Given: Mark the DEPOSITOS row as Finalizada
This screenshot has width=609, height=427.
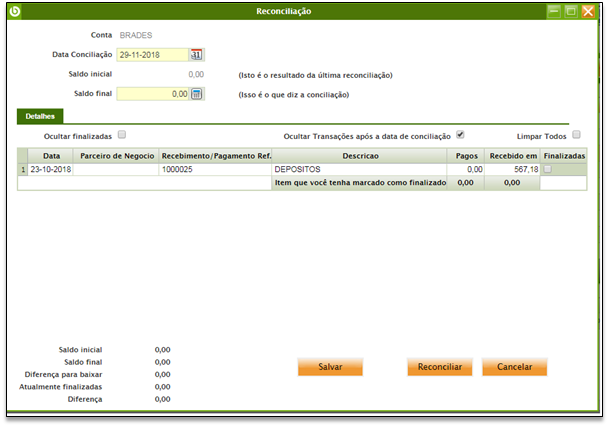Looking at the screenshot, I should [547, 169].
